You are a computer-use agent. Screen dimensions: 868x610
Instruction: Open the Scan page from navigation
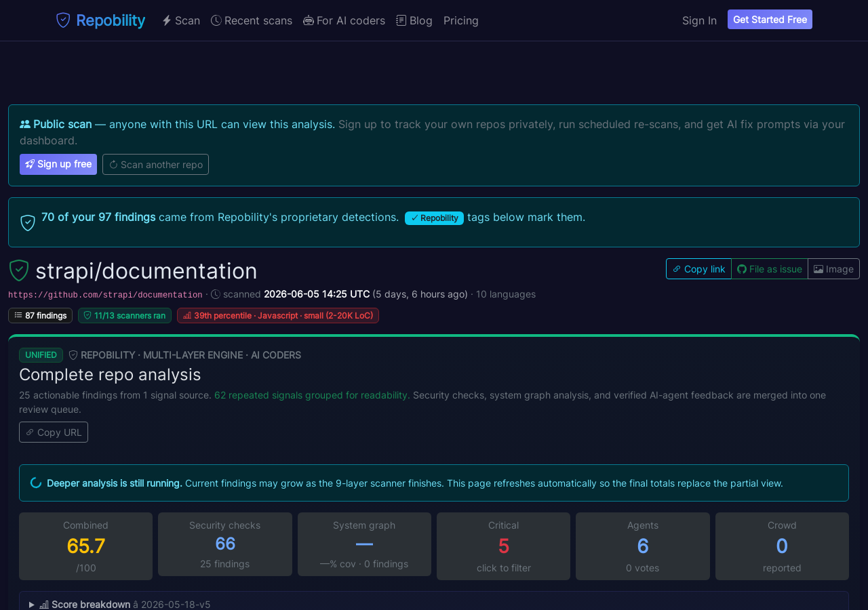tap(181, 20)
